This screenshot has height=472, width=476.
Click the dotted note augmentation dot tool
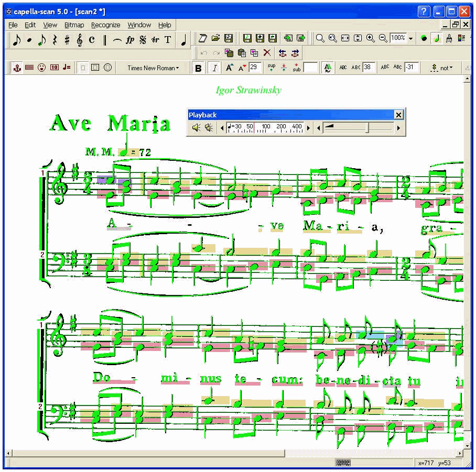29,40
